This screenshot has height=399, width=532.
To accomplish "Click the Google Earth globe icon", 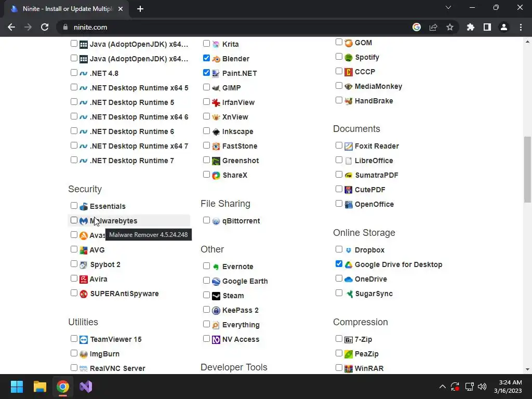I will pyautogui.click(x=216, y=282).
